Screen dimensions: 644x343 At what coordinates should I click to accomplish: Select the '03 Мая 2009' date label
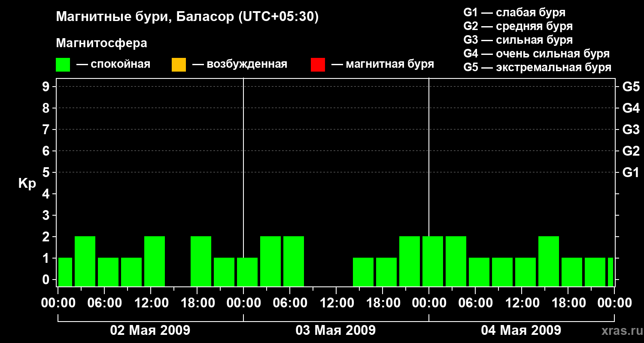point(336,330)
